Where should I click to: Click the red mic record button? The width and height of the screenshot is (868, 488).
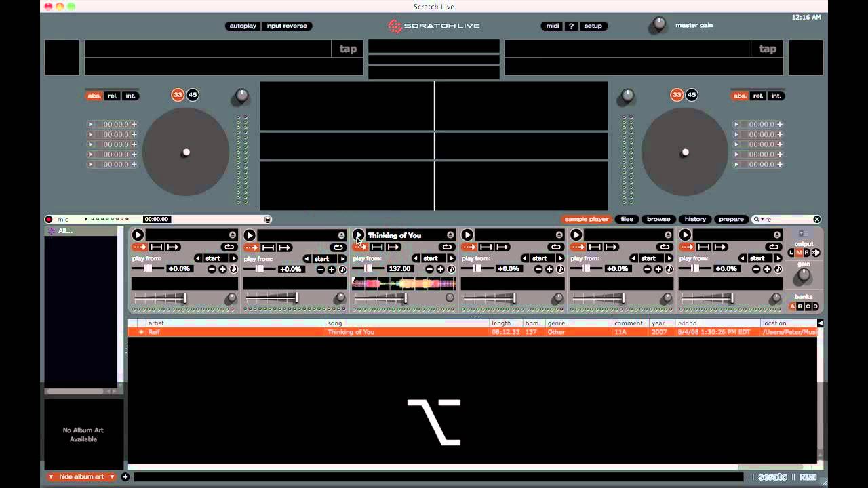tap(49, 220)
